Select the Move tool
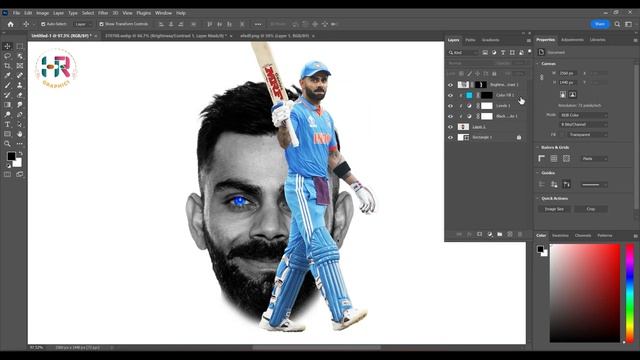The width and height of the screenshot is (640, 360). pos(7,46)
